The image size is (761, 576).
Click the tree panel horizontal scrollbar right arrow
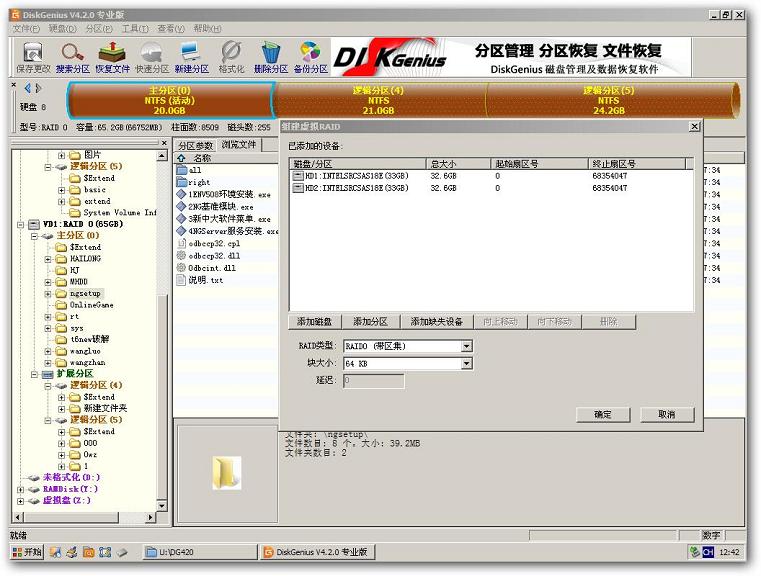[150, 517]
